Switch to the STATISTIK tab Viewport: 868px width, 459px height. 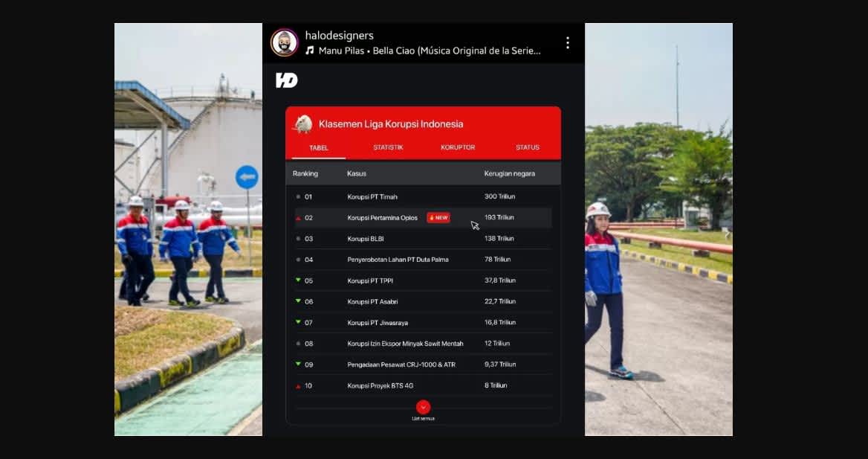[388, 147]
